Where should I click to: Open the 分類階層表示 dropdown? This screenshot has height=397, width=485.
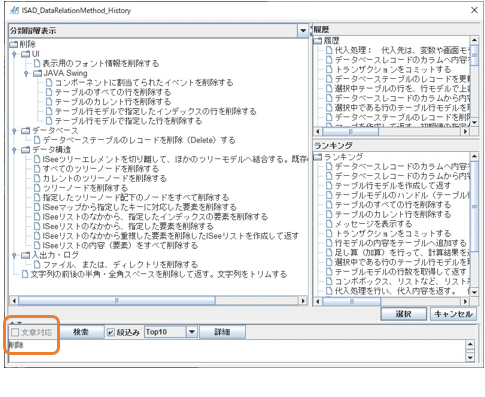click(303, 31)
